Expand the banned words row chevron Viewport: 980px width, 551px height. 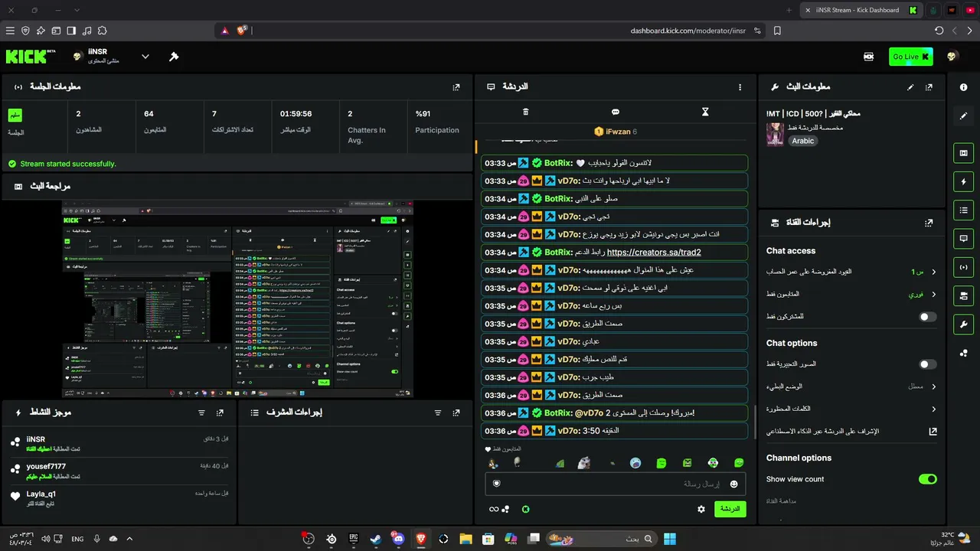(x=933, y=409)
